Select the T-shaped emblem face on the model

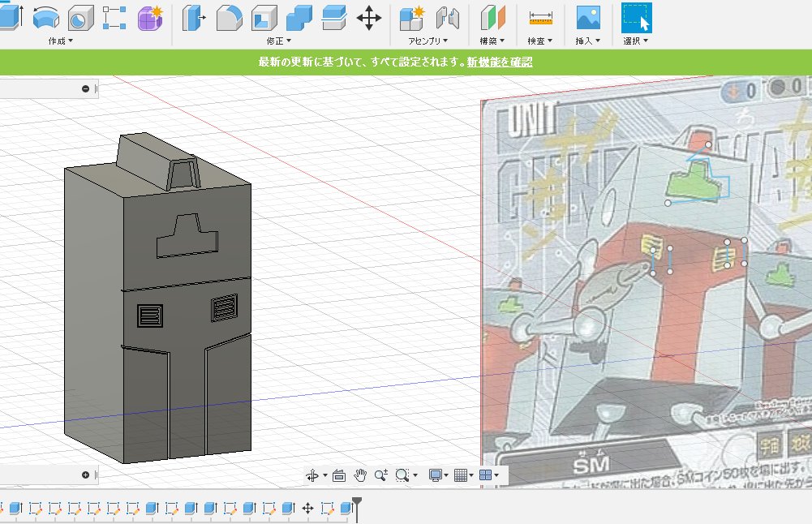point(187,236)
